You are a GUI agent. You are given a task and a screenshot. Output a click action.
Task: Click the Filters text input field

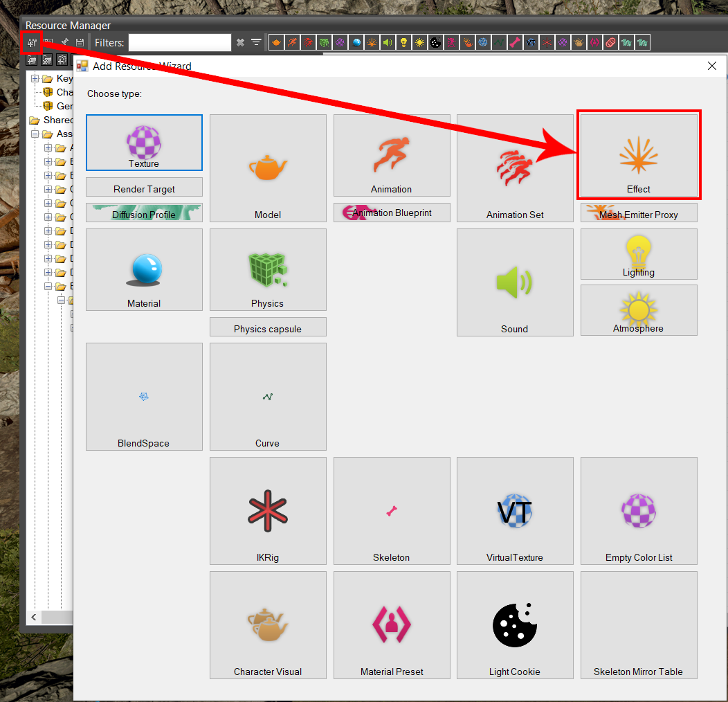(x=179, y=43)
